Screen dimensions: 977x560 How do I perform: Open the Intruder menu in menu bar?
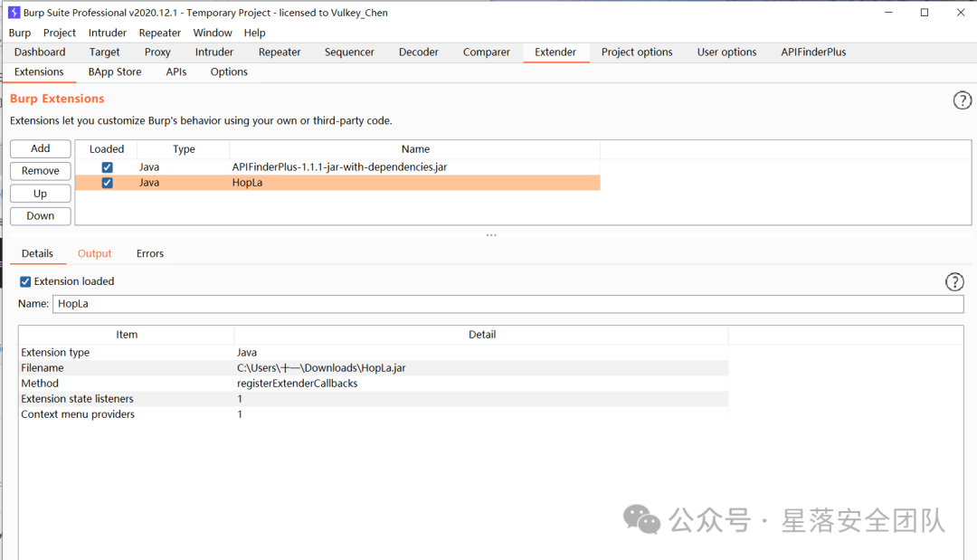[107, 33]
